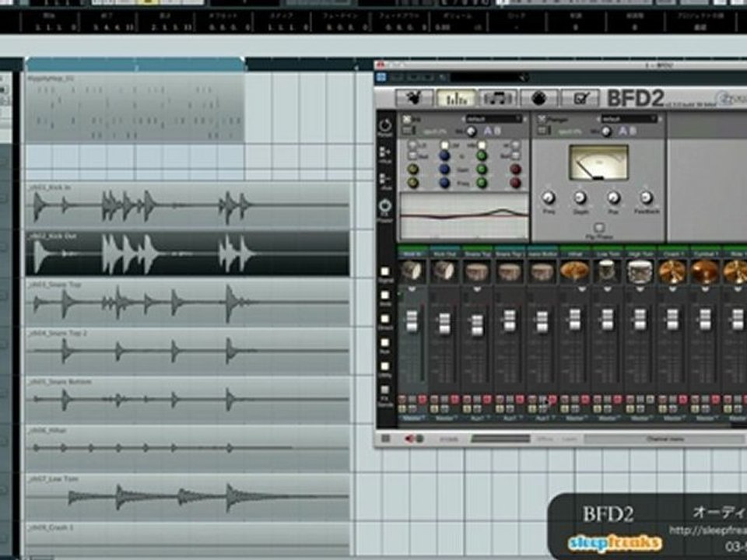
Task: Click the Flanger Depth knob
Action: (x=580, y=197)
